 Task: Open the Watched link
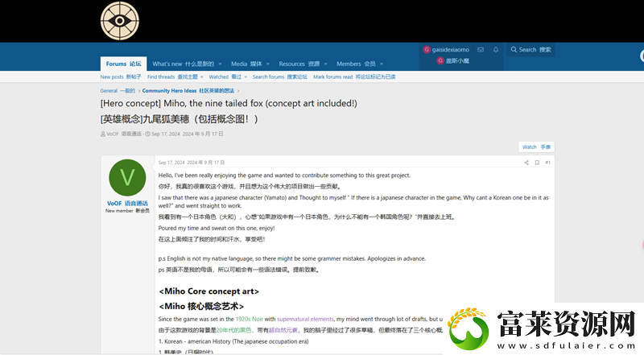tap(225, 76)
